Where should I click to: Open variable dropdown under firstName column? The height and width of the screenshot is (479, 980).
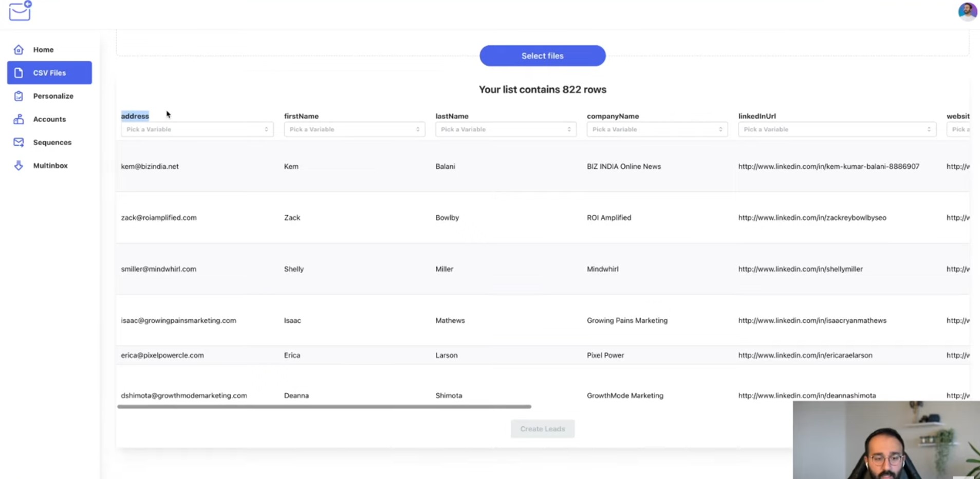click(355, 129)
